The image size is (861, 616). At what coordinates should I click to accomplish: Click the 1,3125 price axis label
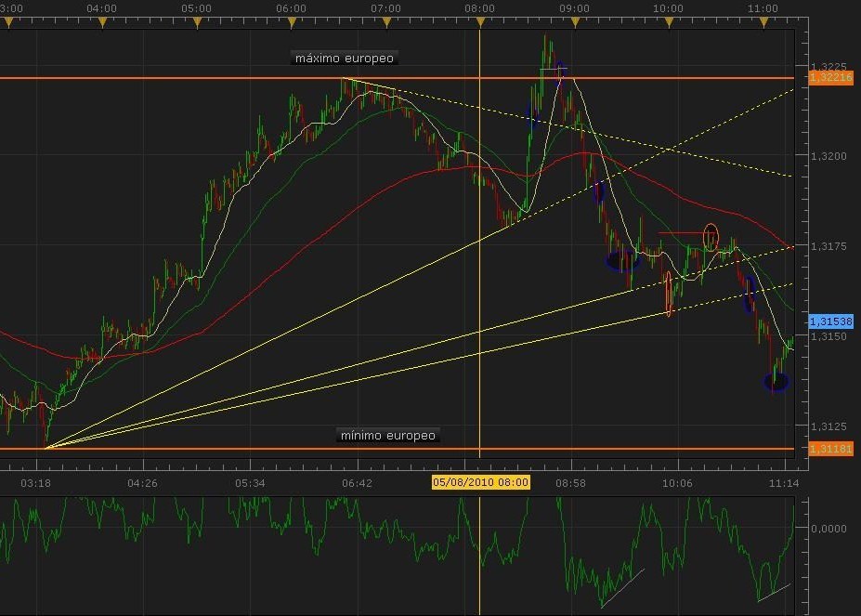pos(828,426)
